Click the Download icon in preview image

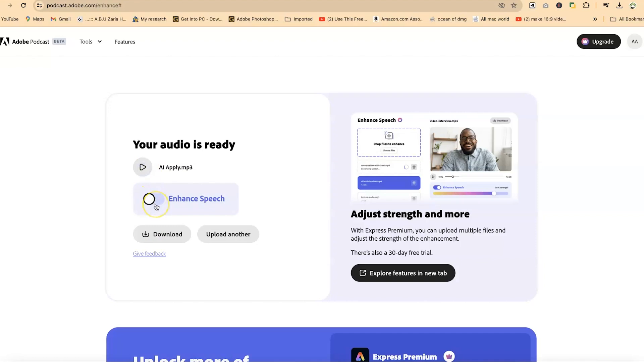[500, 121]
